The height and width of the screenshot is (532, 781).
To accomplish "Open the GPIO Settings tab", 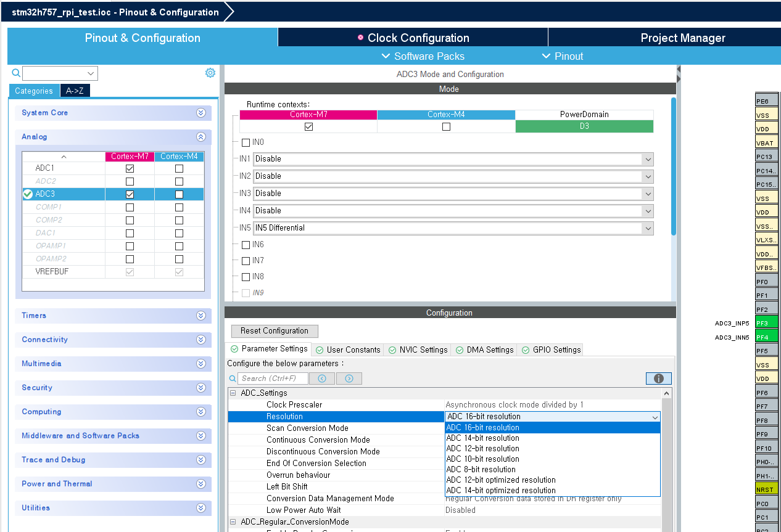I will click(x=551, y=350).
